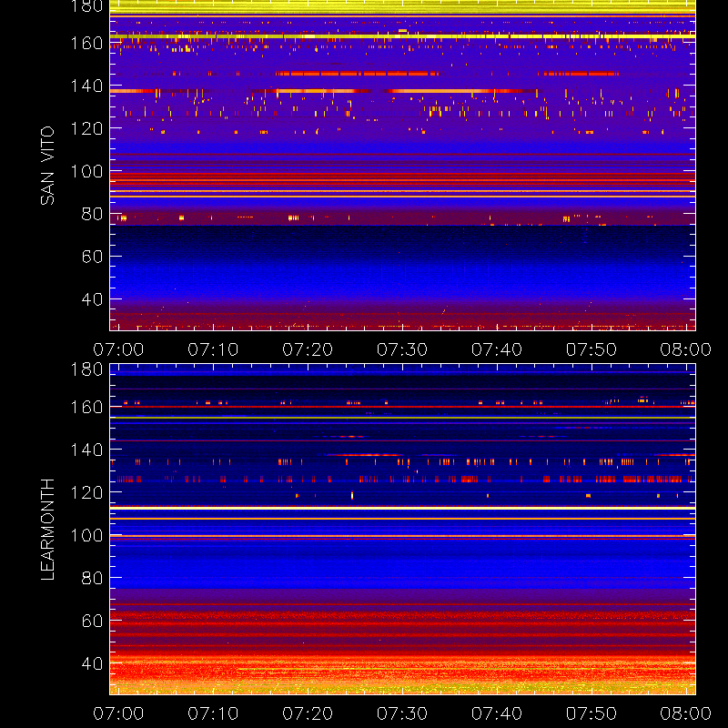
Task: Click 07:40 time label under SAN VITO plot
Action: click(497, 349)
